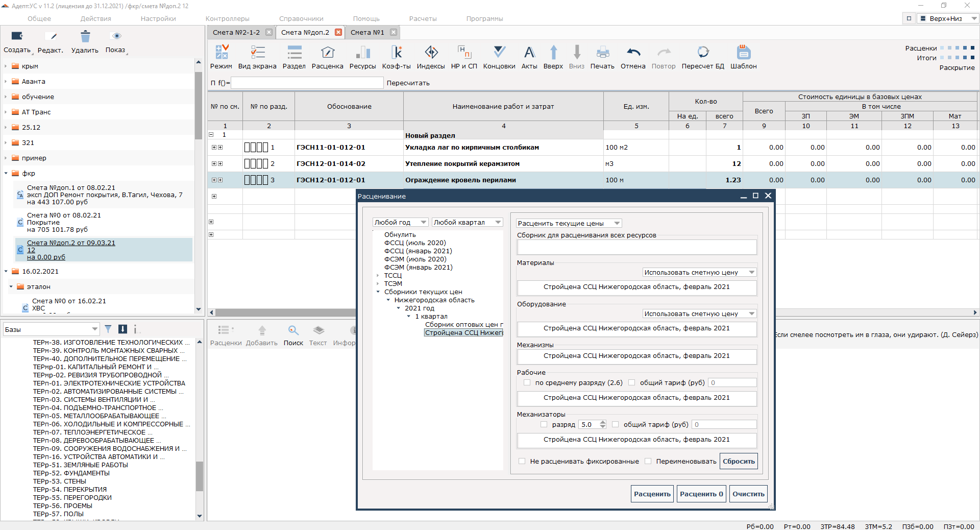Image resolution: width=980 pixels, height=530 pixels.
Task: Click the table's horizontal scrollbar
Action: click(594, 312)
